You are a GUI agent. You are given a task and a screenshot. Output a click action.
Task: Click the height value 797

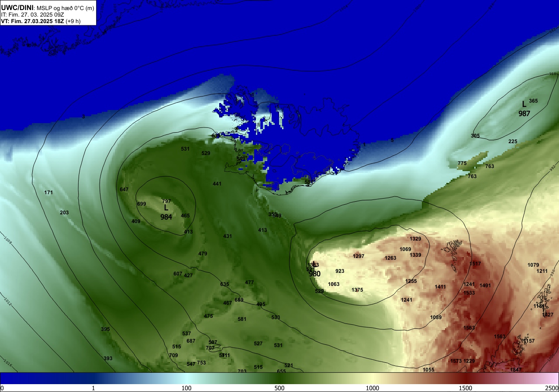pyautogui.click(x=166, y=201)
